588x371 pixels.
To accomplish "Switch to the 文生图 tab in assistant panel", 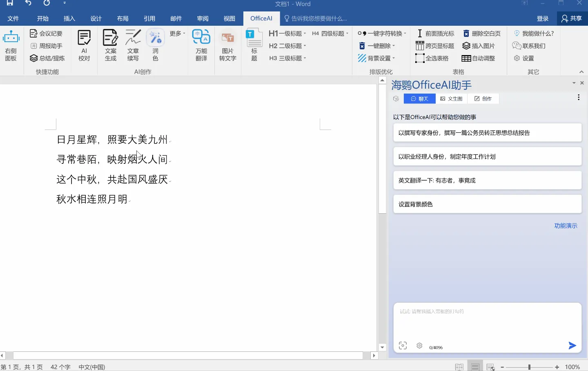I will (x=451, y=98).
